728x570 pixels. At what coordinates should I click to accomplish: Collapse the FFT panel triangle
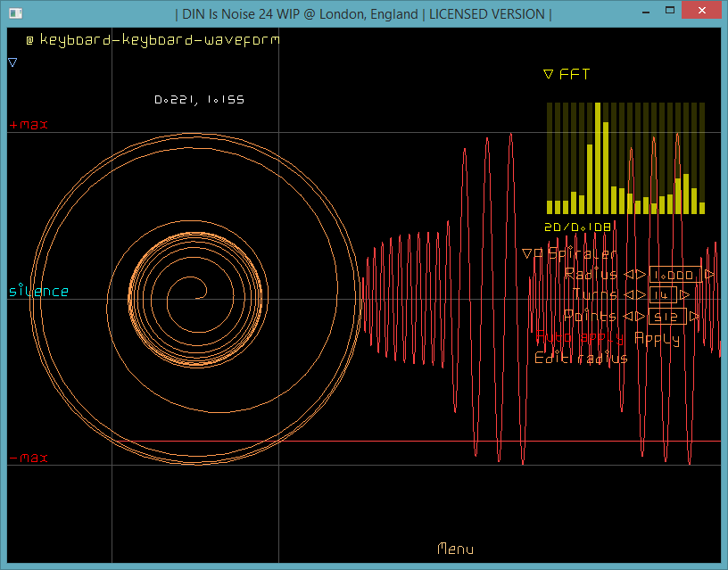pyautogui.click(x=549, y=75)
